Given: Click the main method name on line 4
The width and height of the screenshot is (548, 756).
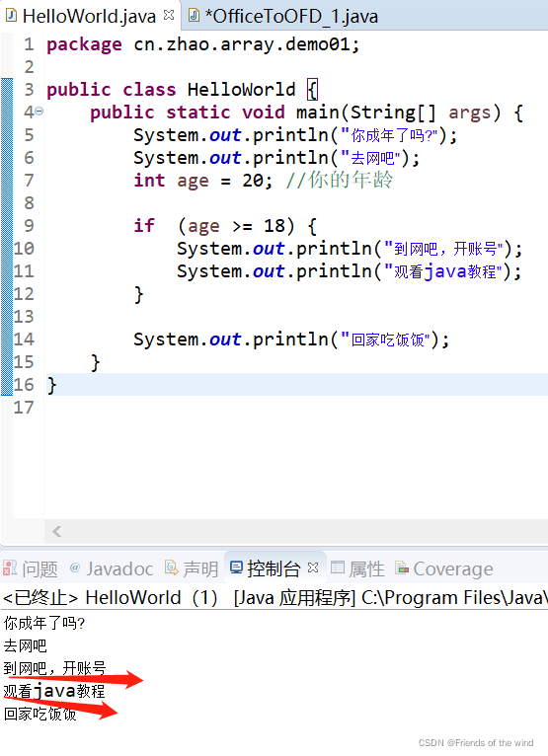Looking at the screenshot, I should (x=317, y=113).
